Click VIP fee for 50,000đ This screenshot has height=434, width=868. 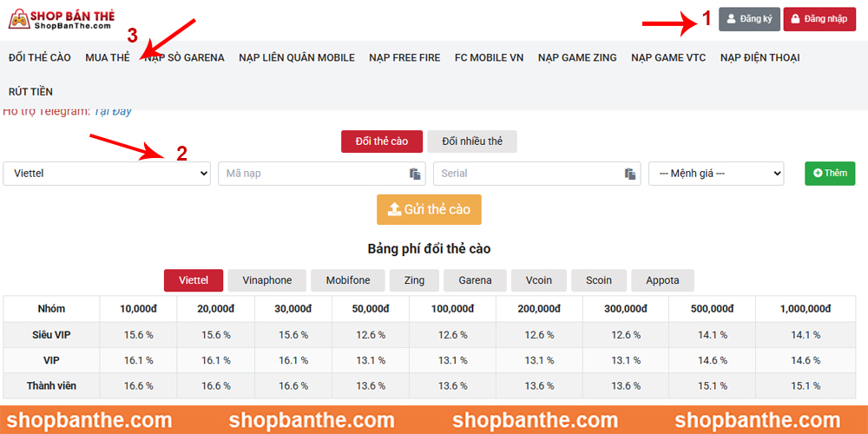(371, 360)
